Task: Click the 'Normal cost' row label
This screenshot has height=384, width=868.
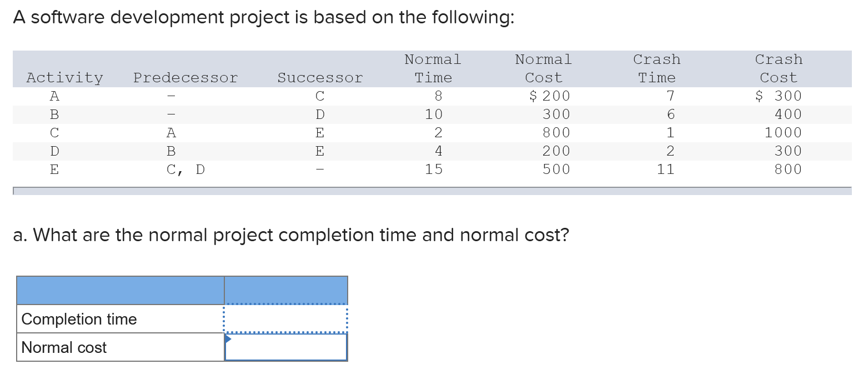Action: [x=63, y=347]
